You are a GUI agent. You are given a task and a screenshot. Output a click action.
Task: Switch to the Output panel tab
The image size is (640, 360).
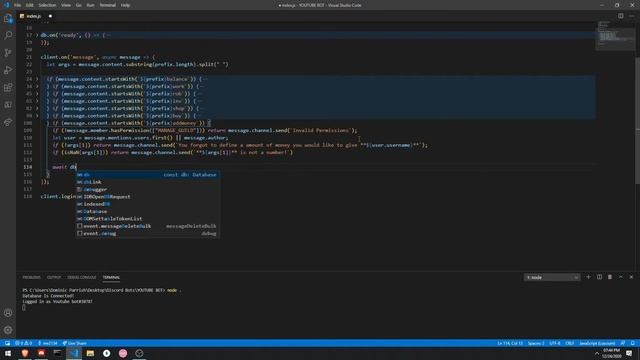(x=54, y=278)
